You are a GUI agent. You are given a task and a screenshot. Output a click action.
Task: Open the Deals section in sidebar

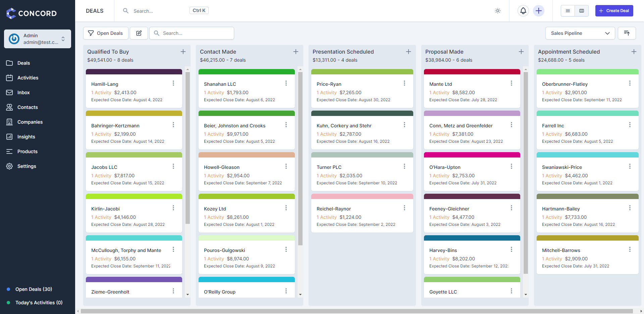coord(24,63)
